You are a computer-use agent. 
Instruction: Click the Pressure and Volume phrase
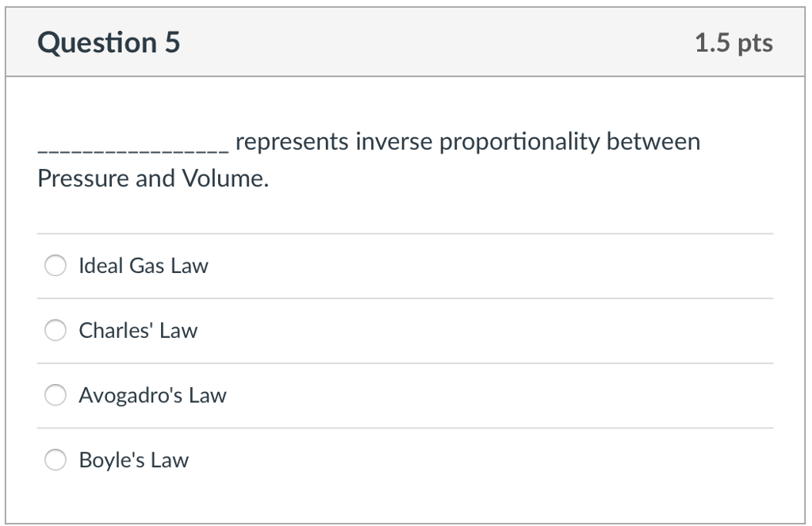tap(143, 179)
